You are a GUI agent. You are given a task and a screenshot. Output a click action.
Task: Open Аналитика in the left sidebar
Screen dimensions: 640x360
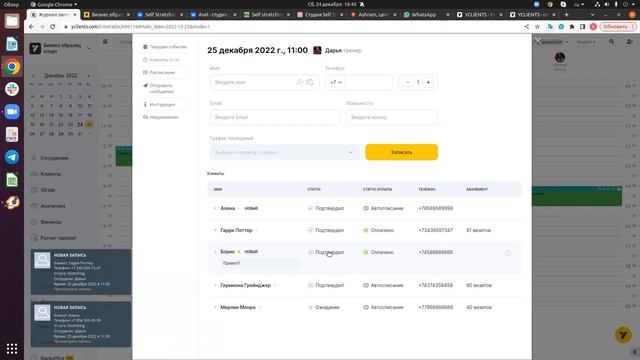(x=53, y=206)
